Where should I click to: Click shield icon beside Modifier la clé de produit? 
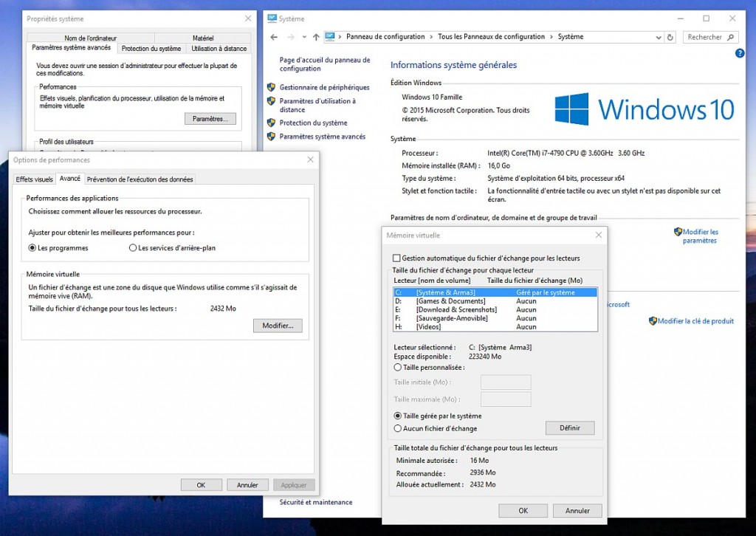[653, 321]
